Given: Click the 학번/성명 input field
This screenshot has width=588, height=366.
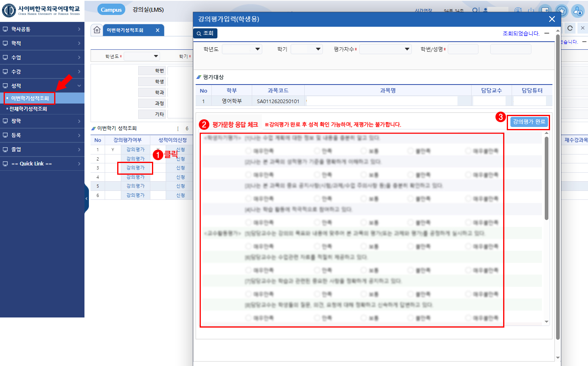Looking at the screenshot, I should pos(463,49).
